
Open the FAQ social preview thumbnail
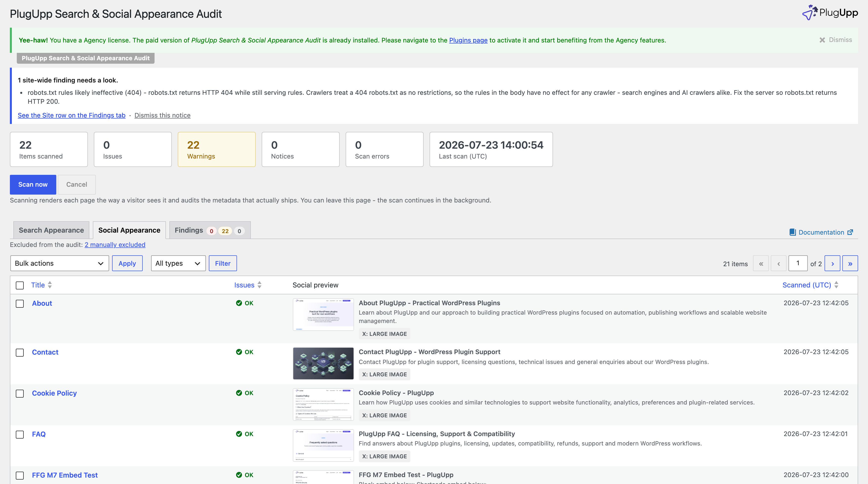click(323, 445)
